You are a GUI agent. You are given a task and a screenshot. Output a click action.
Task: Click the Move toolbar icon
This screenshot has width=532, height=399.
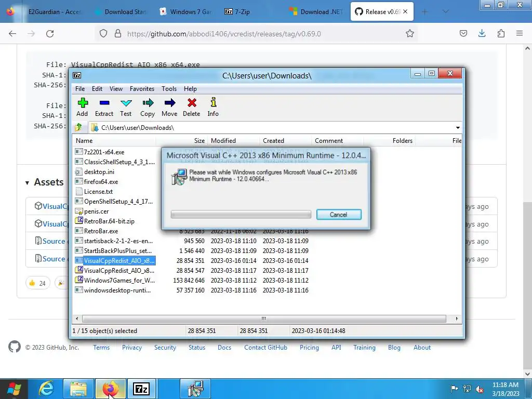169,107
